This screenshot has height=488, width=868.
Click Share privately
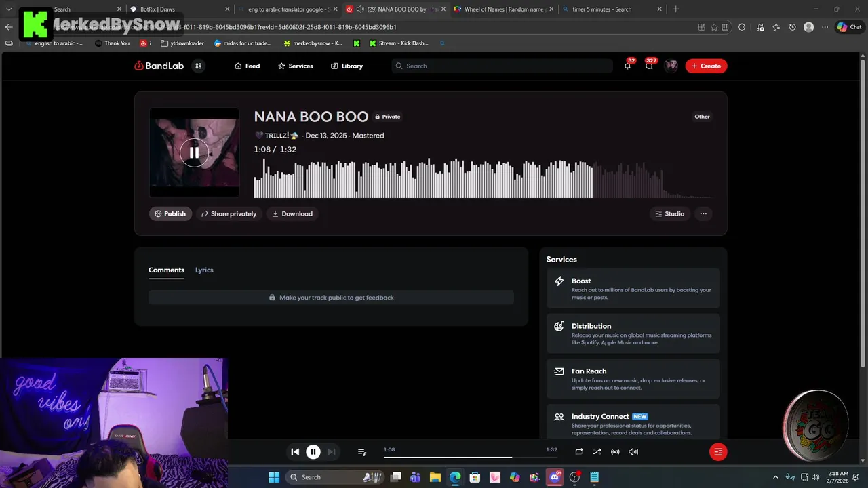229,213
